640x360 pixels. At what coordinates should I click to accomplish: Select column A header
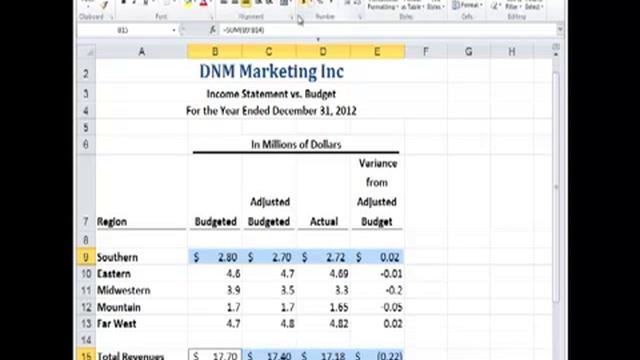click(x=142, y=52)
